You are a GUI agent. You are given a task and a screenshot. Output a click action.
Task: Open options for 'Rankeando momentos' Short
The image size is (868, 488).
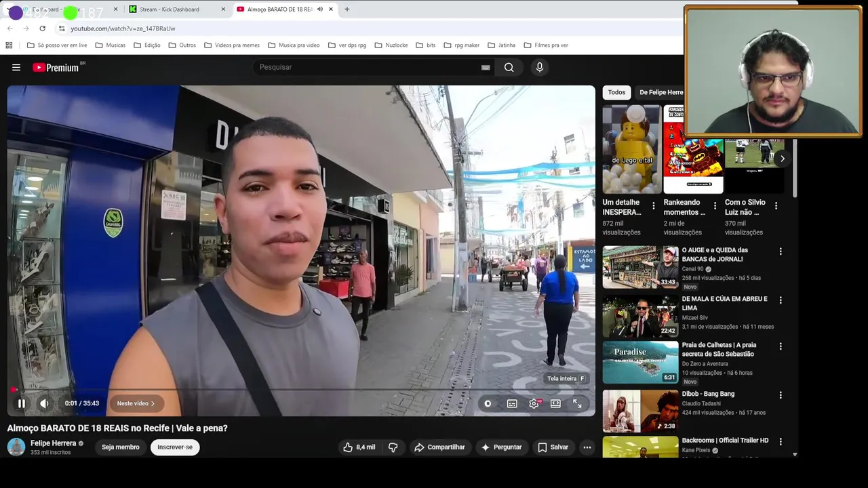coord(715,205)
